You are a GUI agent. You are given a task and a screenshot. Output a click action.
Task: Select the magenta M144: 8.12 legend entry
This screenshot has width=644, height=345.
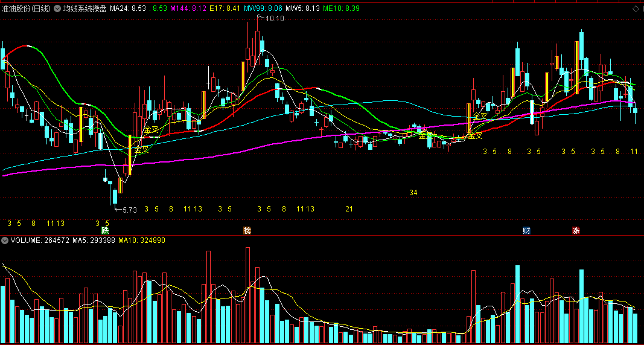[x=188, y=8]
